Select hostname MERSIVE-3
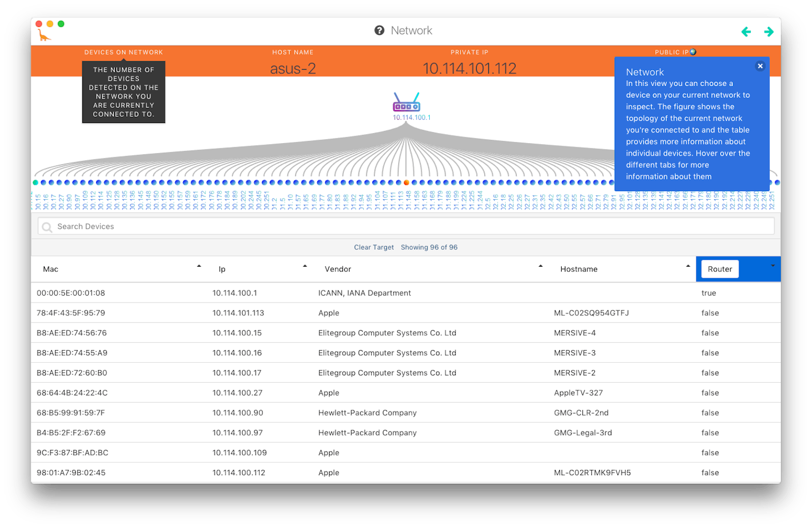812x528 pixels. point(575,353)
